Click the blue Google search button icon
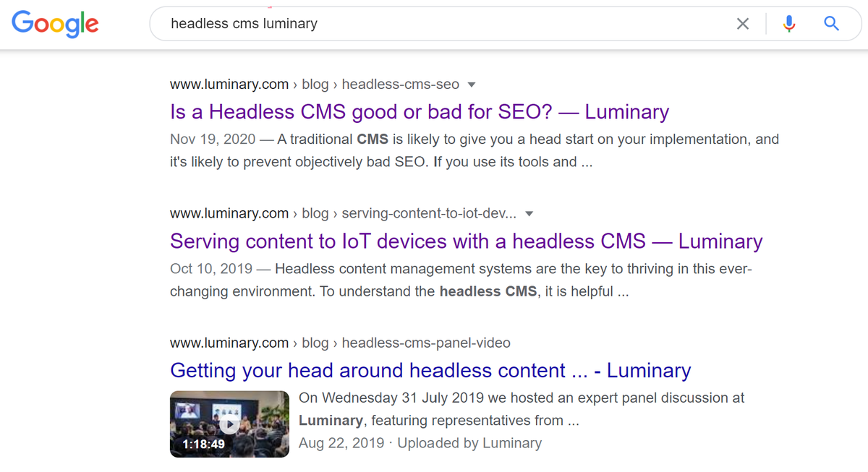 (x=831, y=23)
